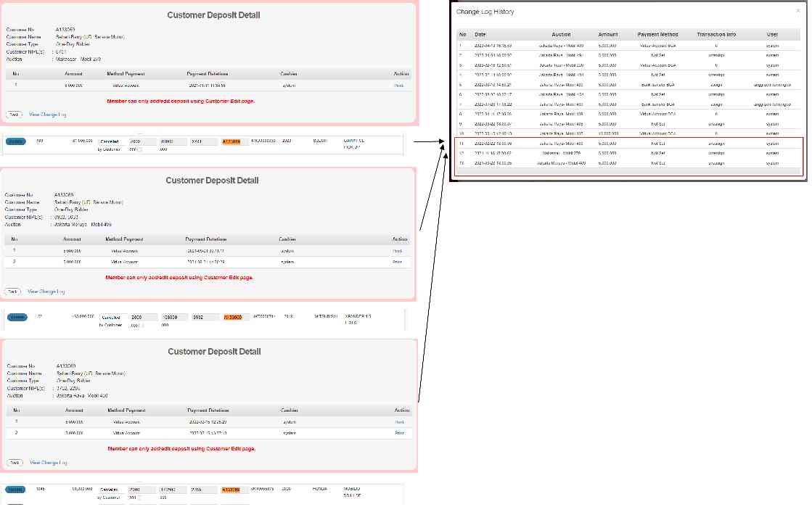Click blue pill button in the Suzuki row
The image size is (812, 512).
pos(15,141)
